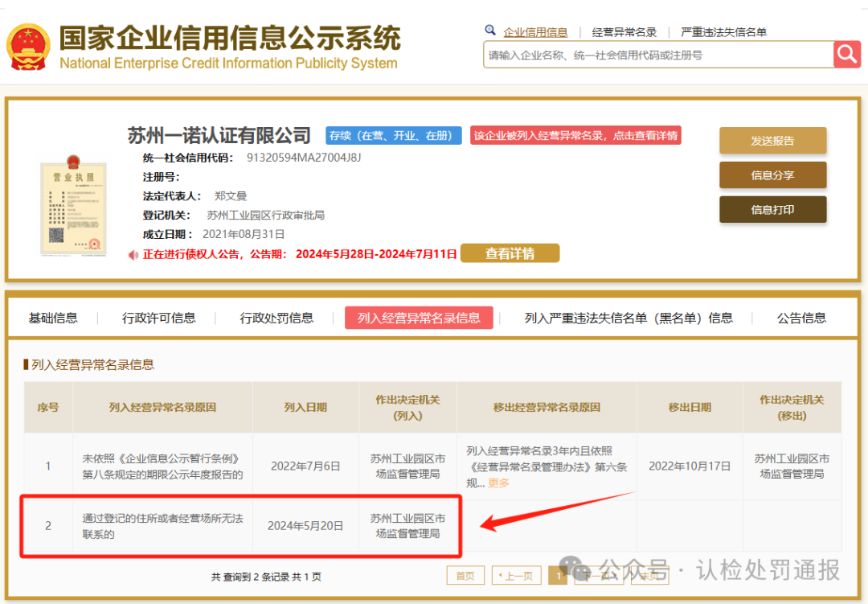Click the 列入经营异常名录原因 column header
Screen dimensions: 868x604
[162, 407]
